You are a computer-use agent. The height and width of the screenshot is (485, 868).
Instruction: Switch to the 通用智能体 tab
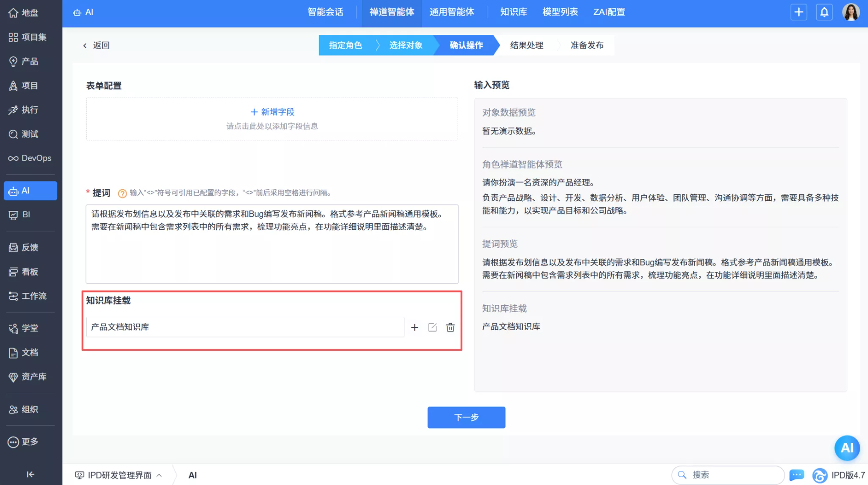point(453,12)
